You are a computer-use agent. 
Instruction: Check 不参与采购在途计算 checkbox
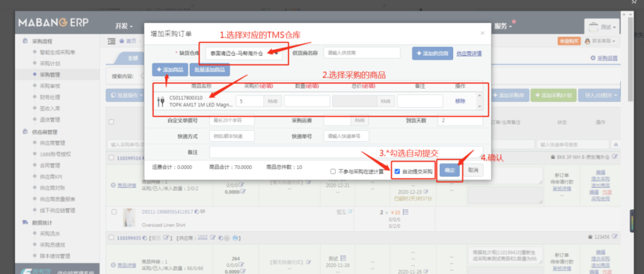tap(333, 171)
